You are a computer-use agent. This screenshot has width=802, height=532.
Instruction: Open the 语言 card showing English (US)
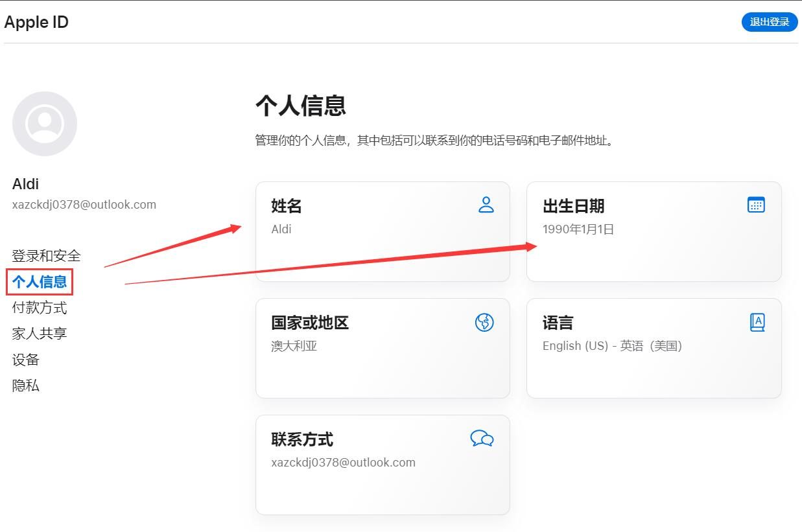(654, 348)
